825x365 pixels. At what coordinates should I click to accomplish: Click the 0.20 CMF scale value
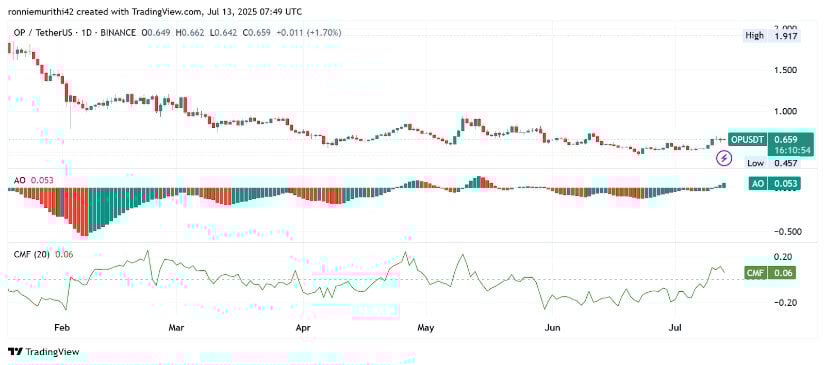tap(783, 257)
